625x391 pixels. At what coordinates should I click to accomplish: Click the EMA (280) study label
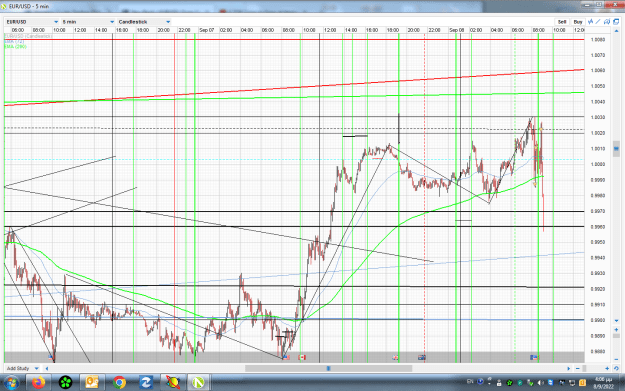click(16, 47)
